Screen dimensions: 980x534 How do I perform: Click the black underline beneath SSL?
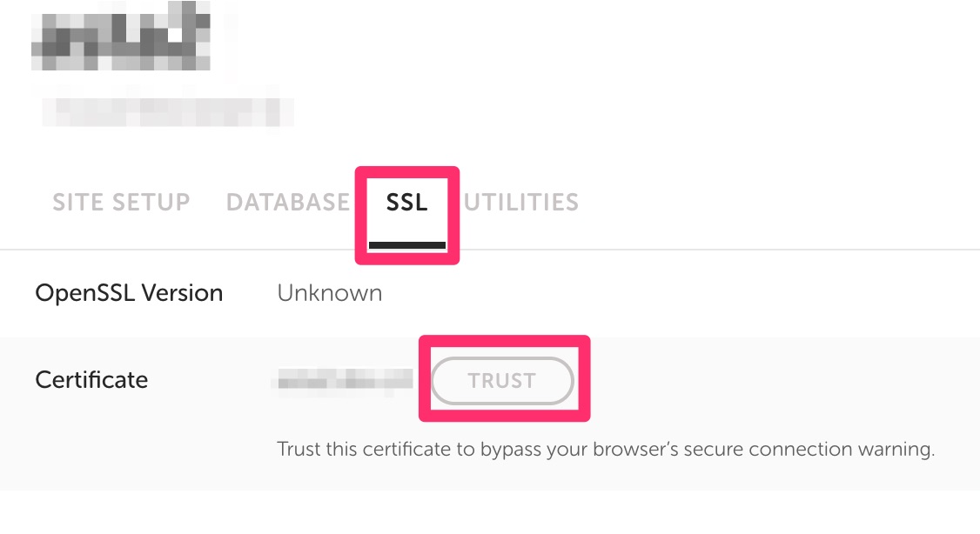(406, 246)
